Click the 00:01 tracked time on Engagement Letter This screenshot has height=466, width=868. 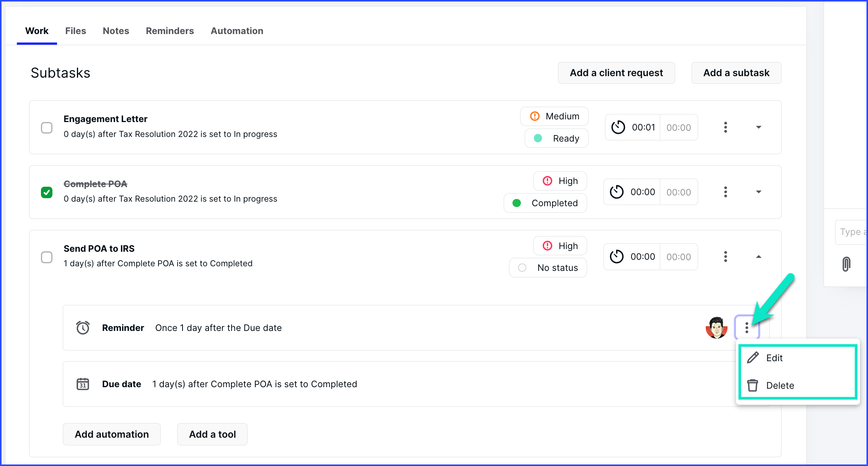pos(643,127)
